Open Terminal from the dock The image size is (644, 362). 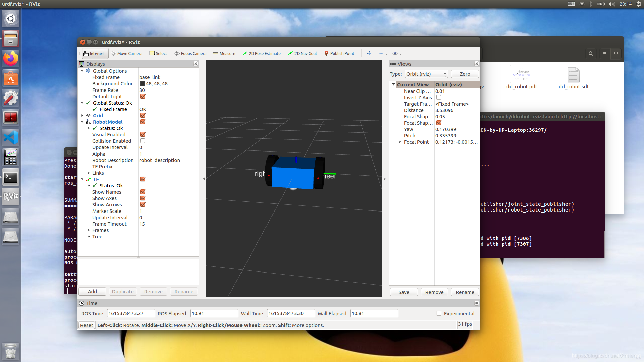[x=11, y=177]
